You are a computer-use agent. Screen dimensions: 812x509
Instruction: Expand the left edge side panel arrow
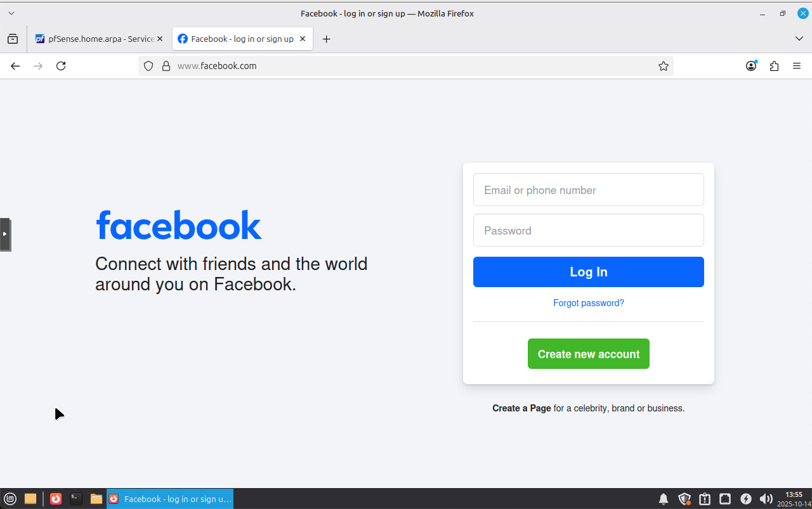click(x=4, y=234)
